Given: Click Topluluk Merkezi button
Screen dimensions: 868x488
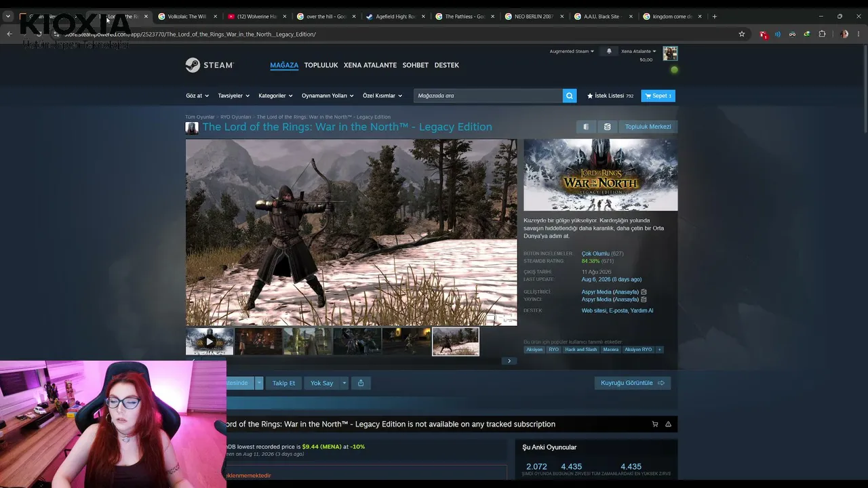Looking at the screenshot, I should coord(648,127).
